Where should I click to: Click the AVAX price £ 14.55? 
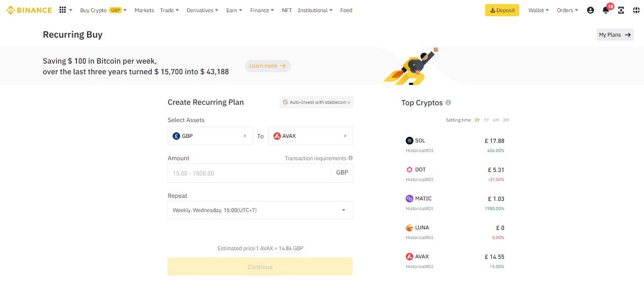494,257
